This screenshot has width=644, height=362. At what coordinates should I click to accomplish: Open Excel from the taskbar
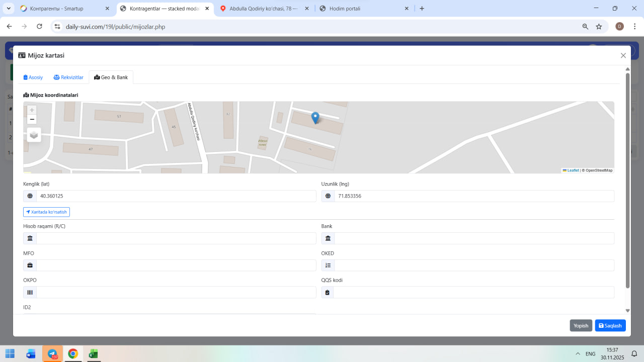click(x=93, y=354)
